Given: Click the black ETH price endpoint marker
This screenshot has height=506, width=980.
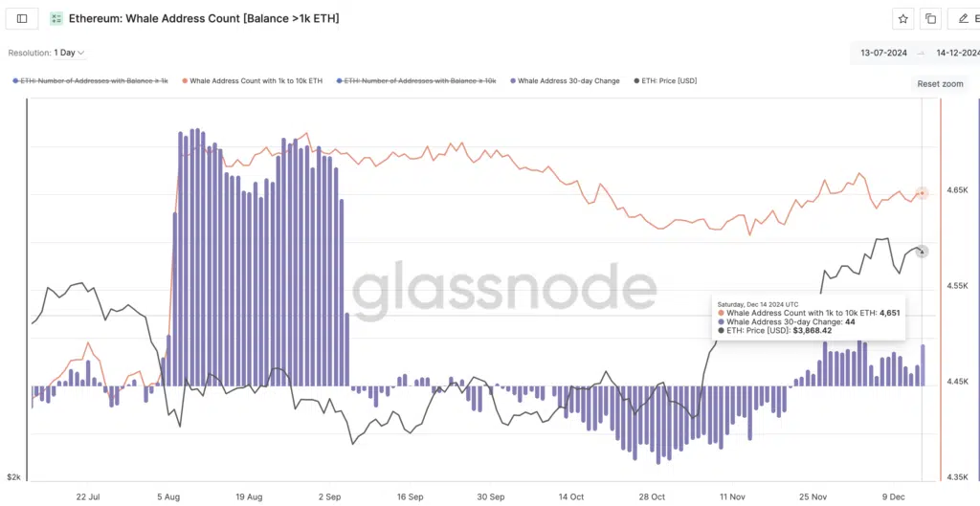Looking at the screenshot, I should (x=922, y=252).
